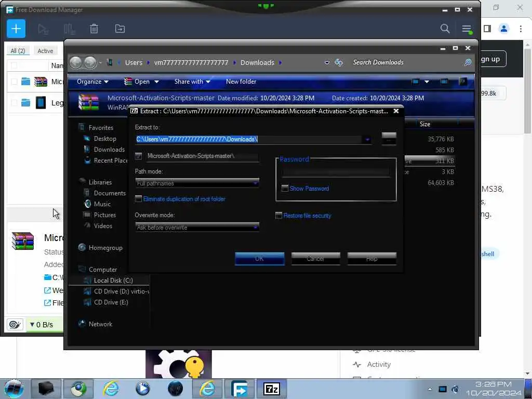
Task: Click New folder in Explorer toolbar
Action: [241, 82]
